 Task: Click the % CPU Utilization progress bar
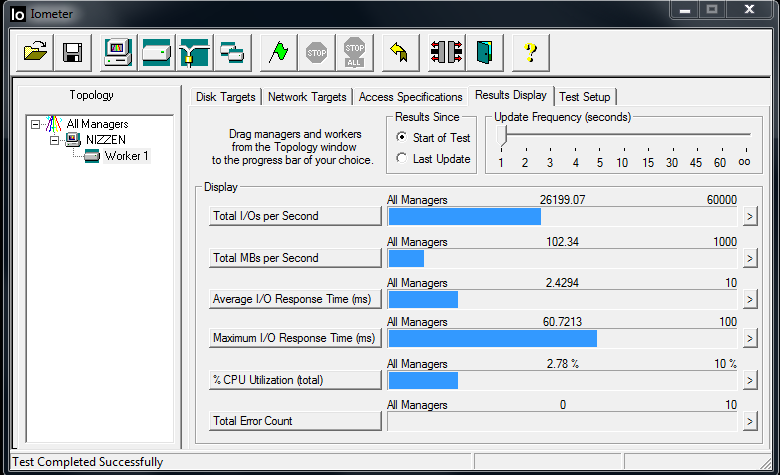point(562,381)
